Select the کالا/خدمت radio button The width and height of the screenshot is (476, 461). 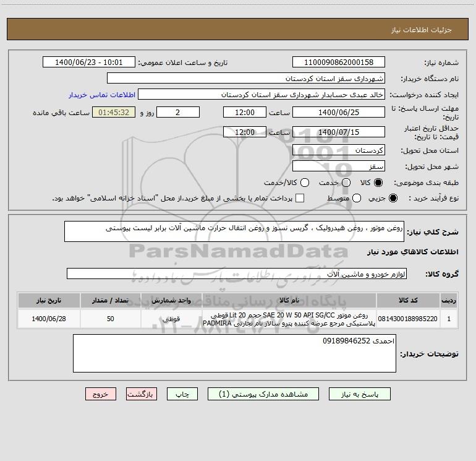305,183
